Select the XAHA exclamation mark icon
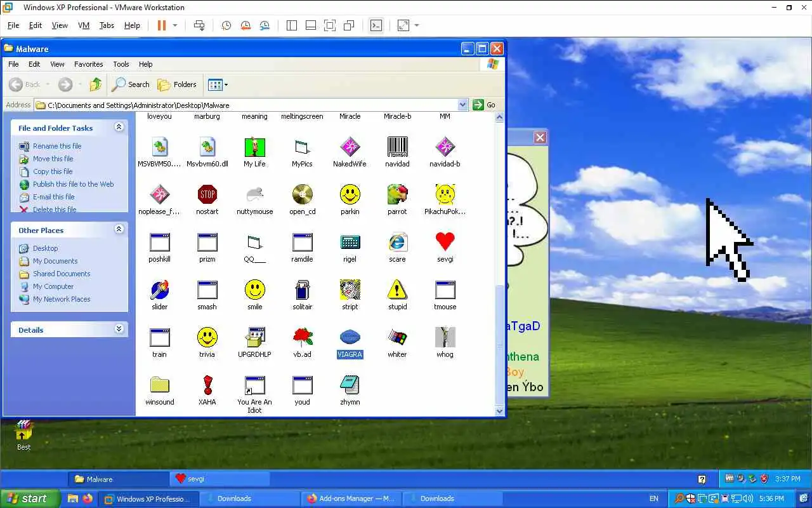812x508 pixels. (207, 385)
